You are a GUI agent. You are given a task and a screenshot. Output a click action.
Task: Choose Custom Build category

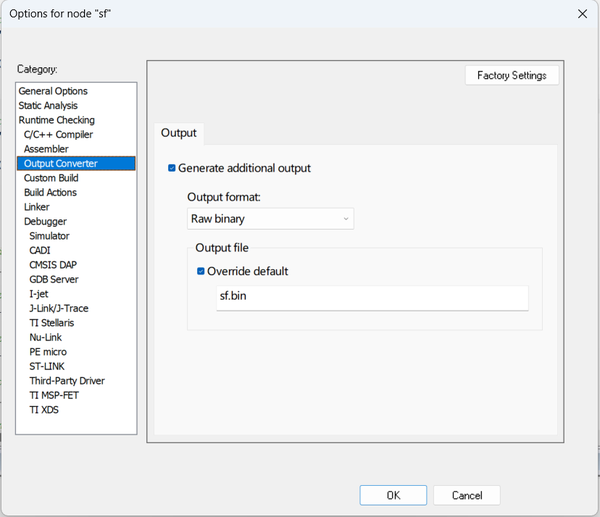tap(52, 178)
